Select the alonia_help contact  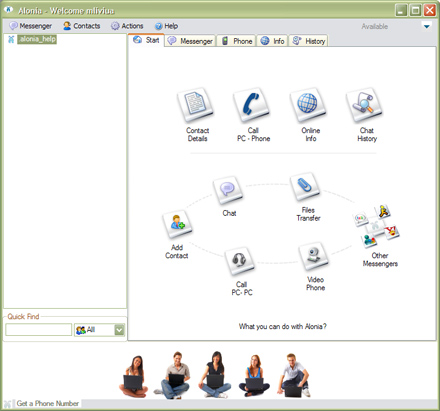(x=37, y=39)
